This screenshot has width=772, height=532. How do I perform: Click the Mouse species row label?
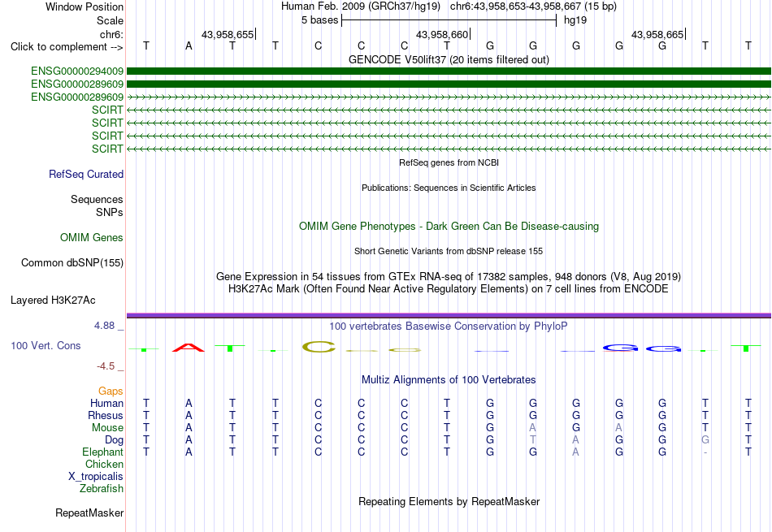[107, 428]
